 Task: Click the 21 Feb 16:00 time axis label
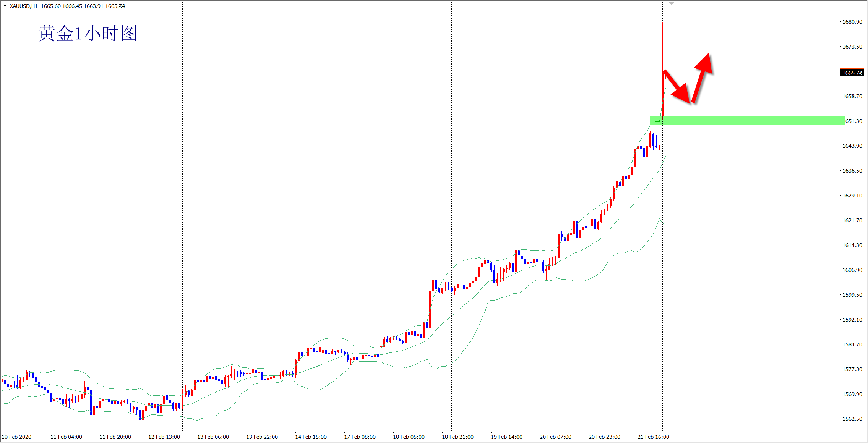click(x=653, y=437)
